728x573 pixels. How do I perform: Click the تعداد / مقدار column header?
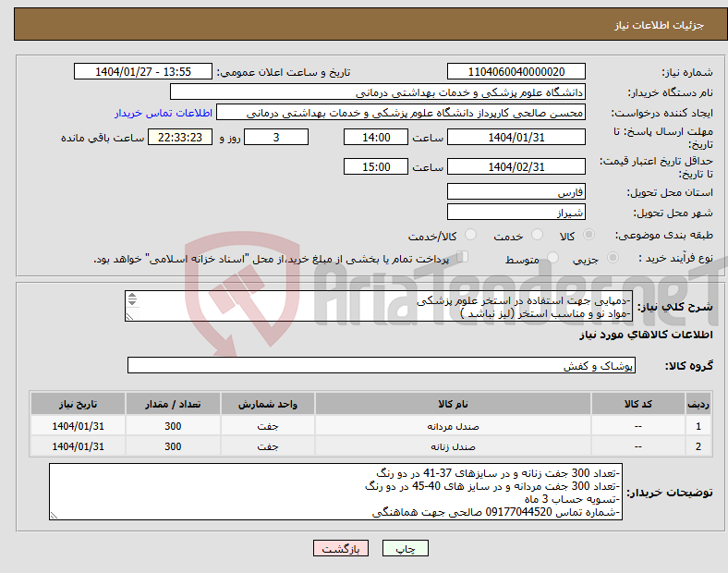(x=173, y=404)
